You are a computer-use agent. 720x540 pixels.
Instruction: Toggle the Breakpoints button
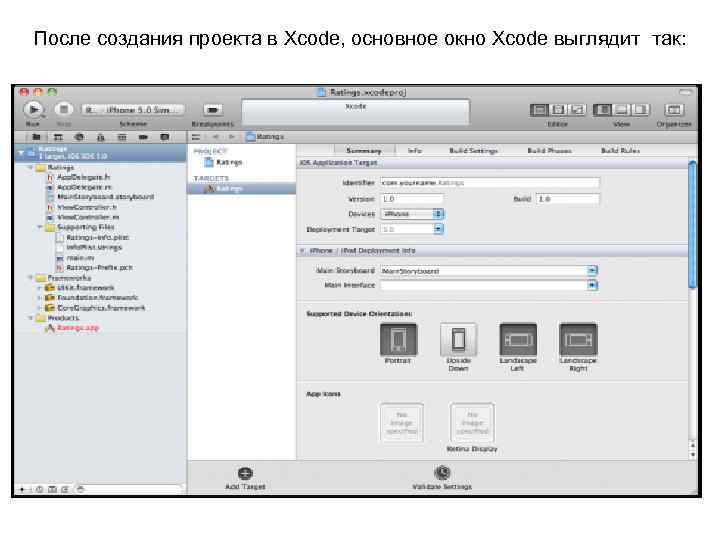click(212, 110)
